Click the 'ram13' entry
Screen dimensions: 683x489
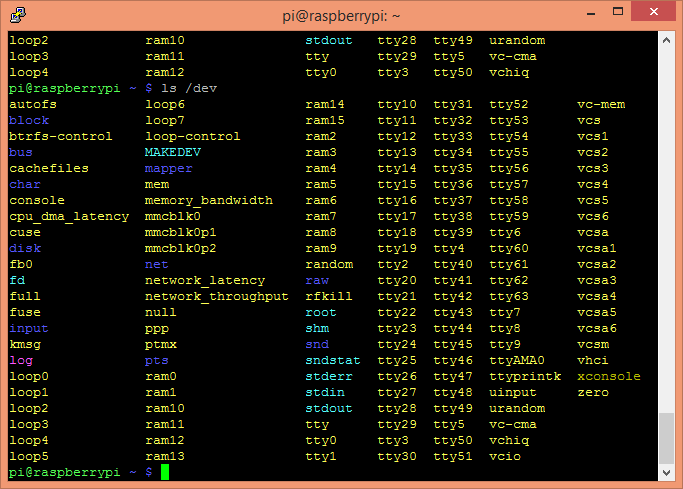(165, 457)
